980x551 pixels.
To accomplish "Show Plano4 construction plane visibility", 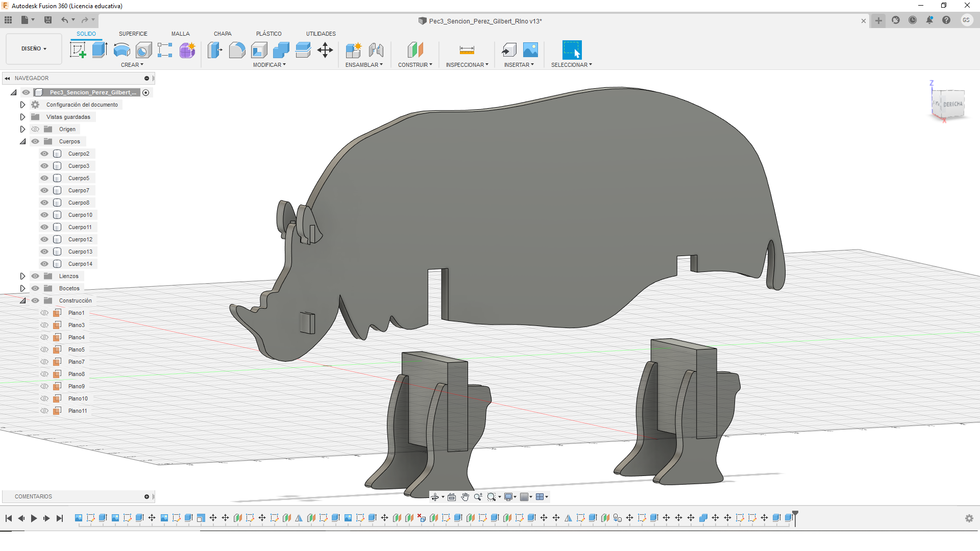I will pos(44,337).
